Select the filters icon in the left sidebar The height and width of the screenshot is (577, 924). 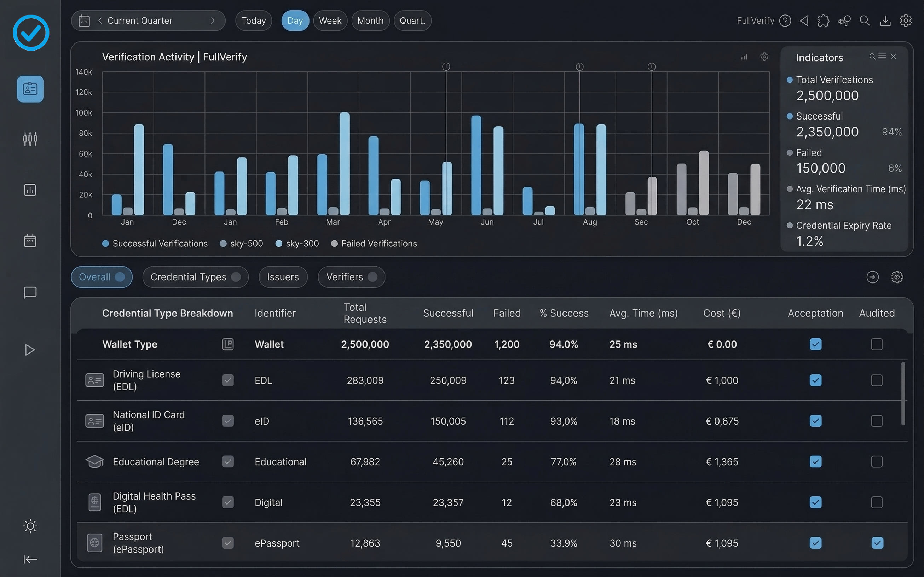(x=30, y=139)
